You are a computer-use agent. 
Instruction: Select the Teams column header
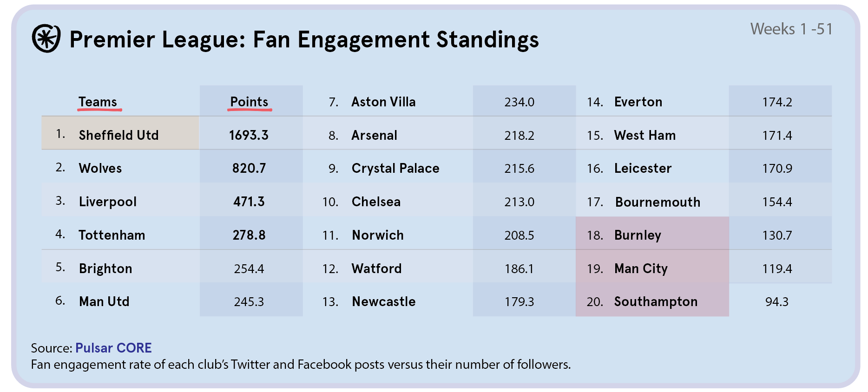98,102
